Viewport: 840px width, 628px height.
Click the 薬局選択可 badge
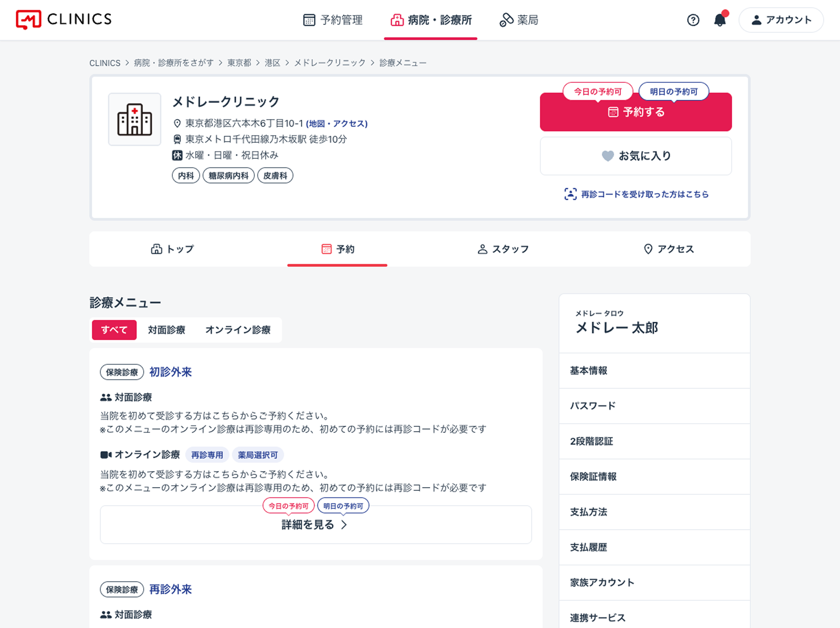point(258,455)
